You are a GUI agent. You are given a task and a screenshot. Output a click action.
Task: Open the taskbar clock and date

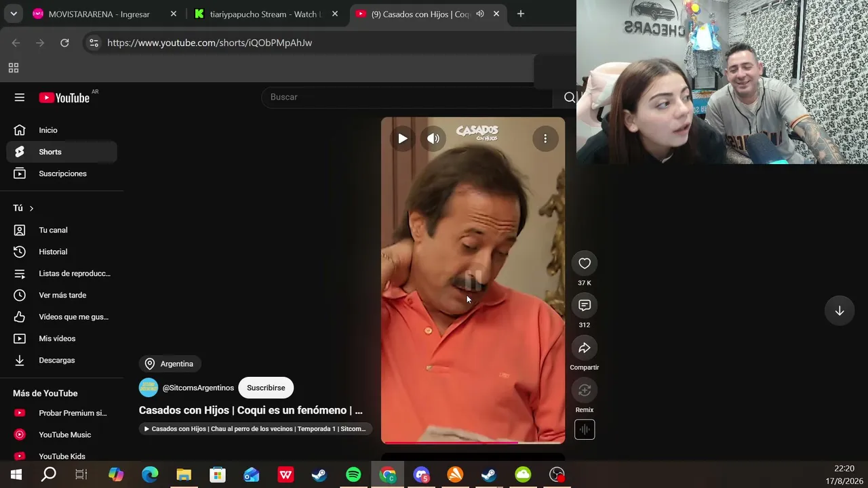[844, 474]
